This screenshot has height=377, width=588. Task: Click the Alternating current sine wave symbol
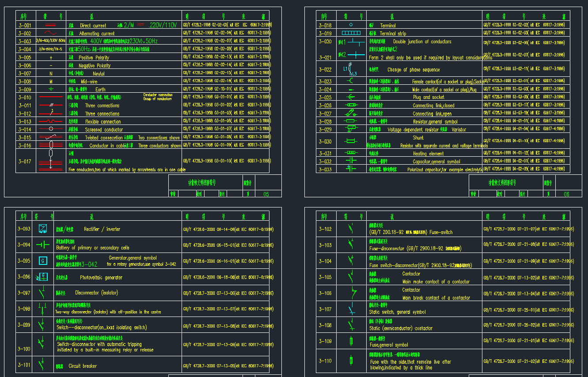50,33
